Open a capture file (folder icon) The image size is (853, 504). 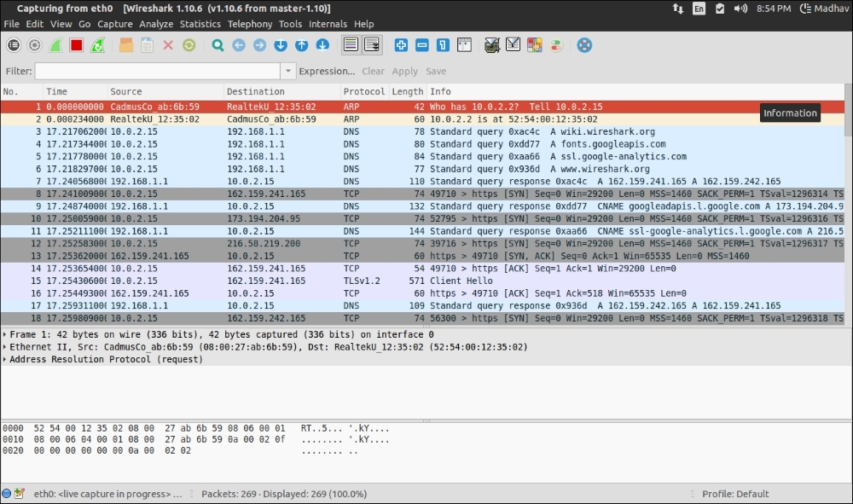pos(126,45)
